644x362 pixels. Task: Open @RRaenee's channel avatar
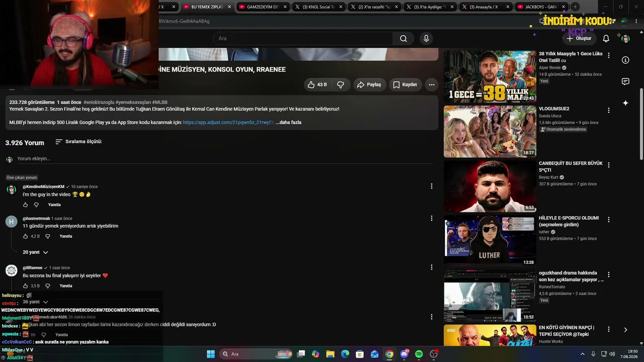coord(11,270)
